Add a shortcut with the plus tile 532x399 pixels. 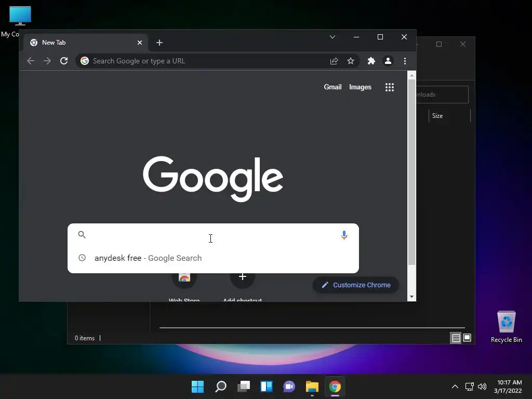click(242, 277)
